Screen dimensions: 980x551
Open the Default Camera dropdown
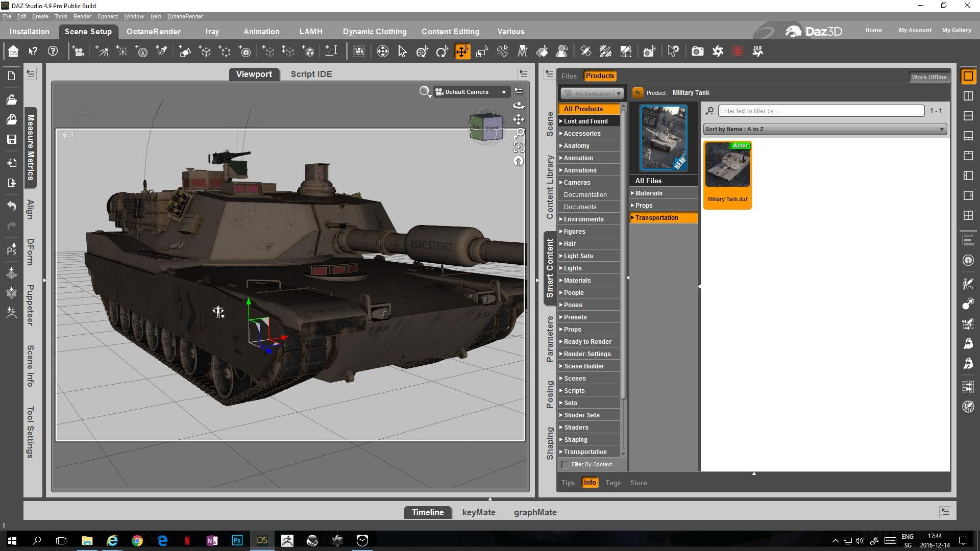(504, 92)
